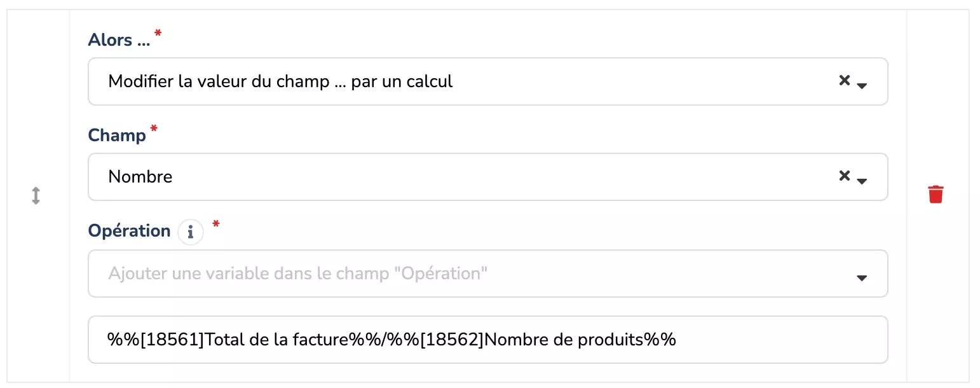Focus the Opération formula text input

[x=763, y=340]
